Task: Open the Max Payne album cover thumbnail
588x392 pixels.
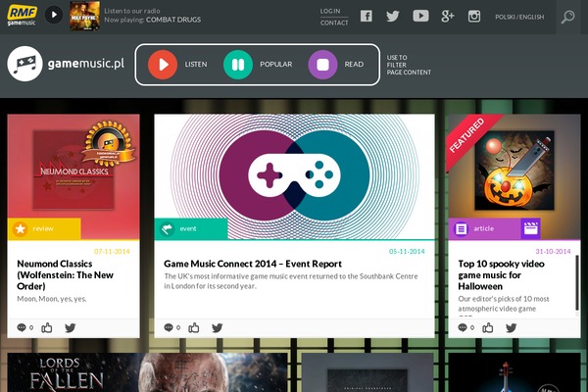Action: [84, 15]
